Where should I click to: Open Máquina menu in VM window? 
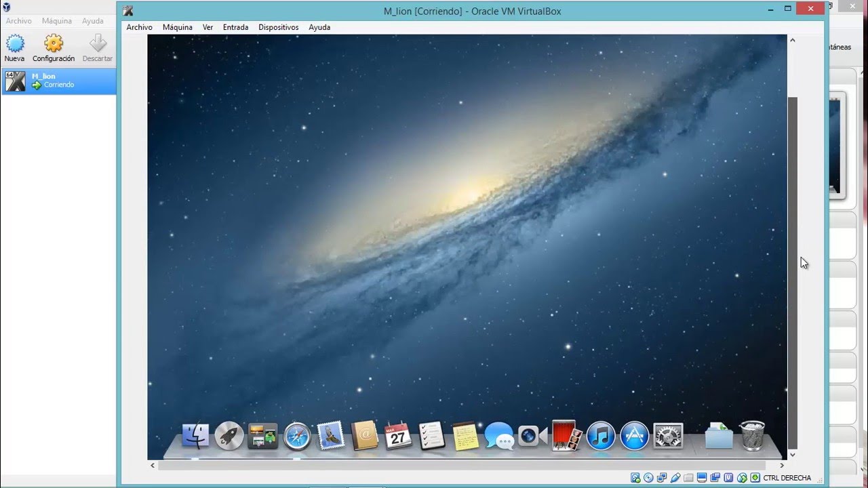coord(178,27)
